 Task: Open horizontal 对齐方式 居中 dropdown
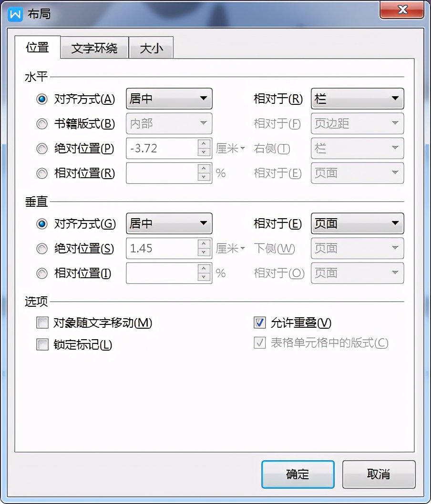click(x=169, y=98)
